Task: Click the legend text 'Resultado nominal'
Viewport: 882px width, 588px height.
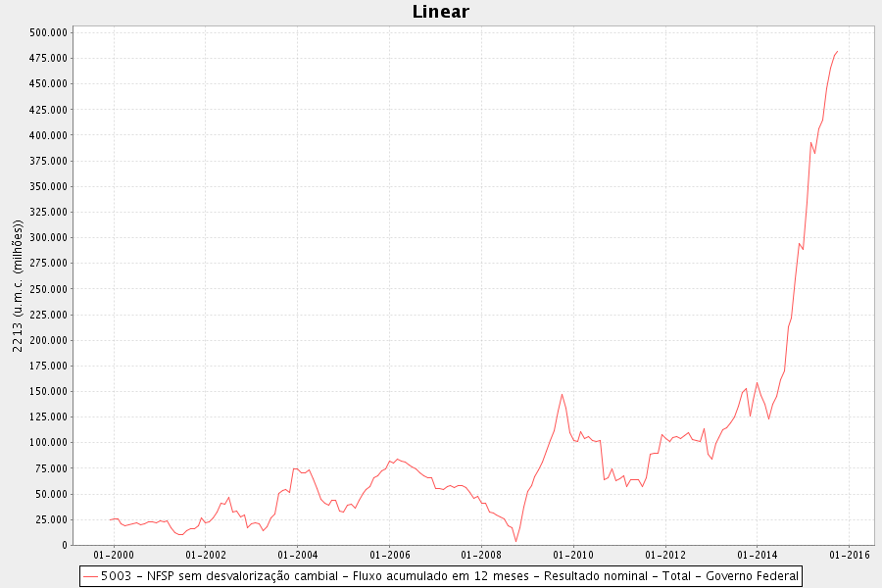Action: point(596,576)
